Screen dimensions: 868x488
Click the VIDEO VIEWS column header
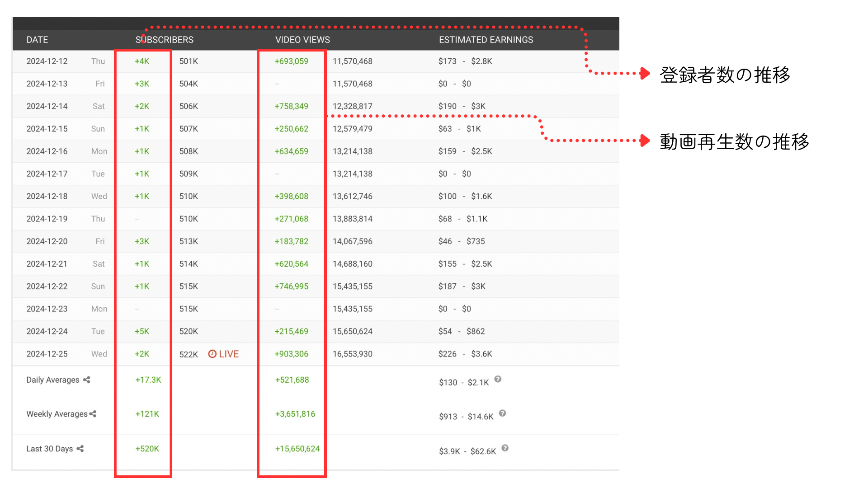pos(302,40)
